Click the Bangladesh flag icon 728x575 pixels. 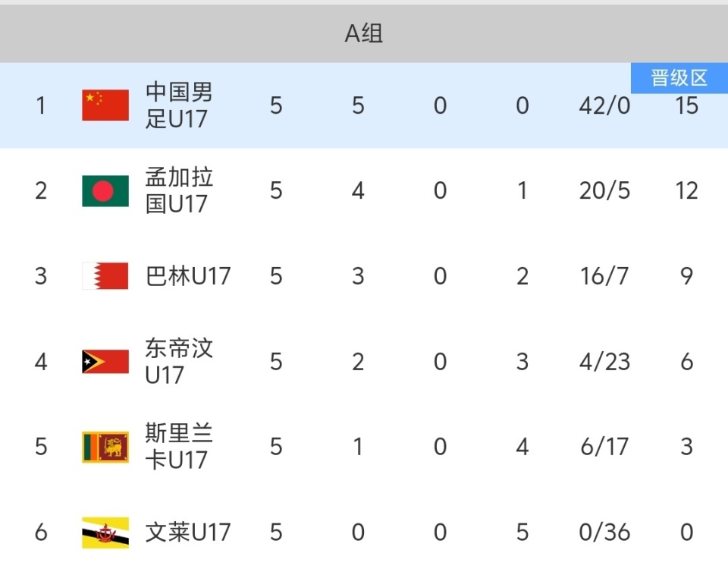click(105, 190)
